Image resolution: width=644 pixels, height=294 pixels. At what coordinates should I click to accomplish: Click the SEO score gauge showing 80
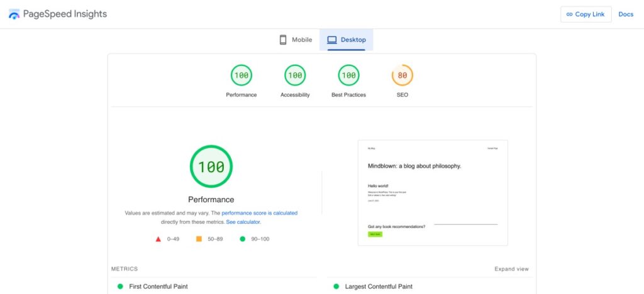coord(402,75)
